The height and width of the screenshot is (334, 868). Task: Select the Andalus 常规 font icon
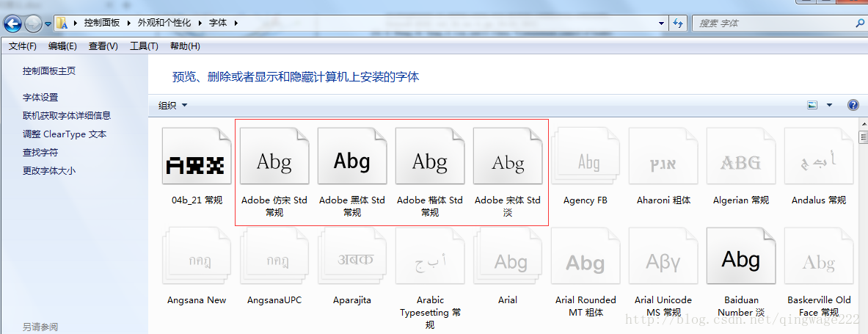(819, 156)
